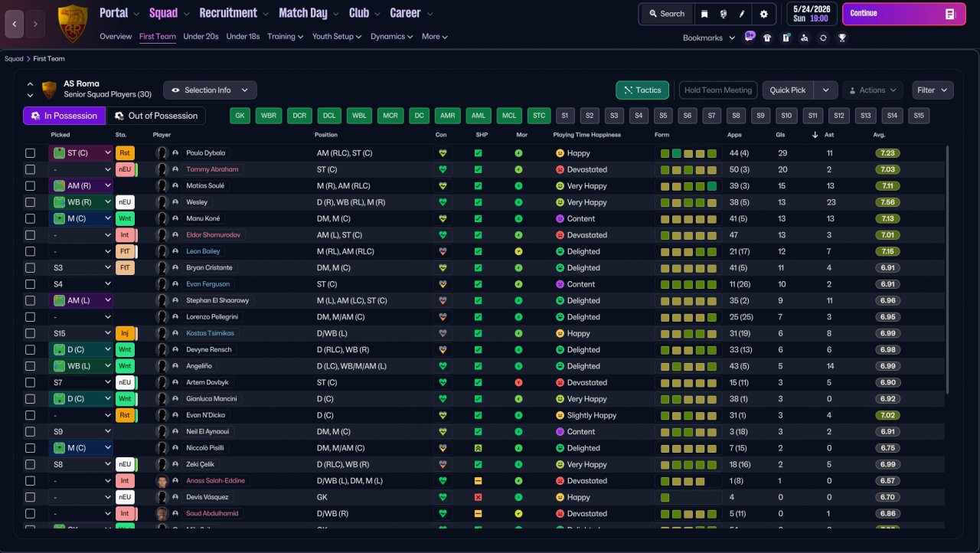Click the shirt icon in bookmarks bar
This screenshot has width=980, height=553.
[767, 38]
